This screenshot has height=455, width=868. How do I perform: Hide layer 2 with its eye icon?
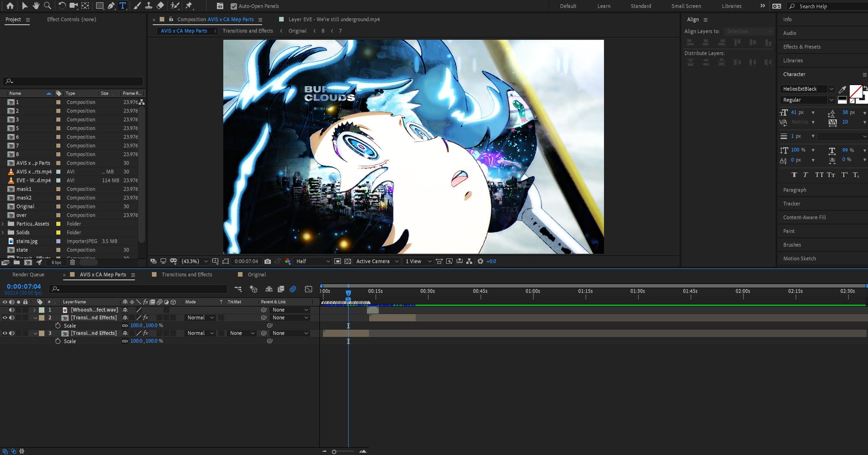[5, 318]
